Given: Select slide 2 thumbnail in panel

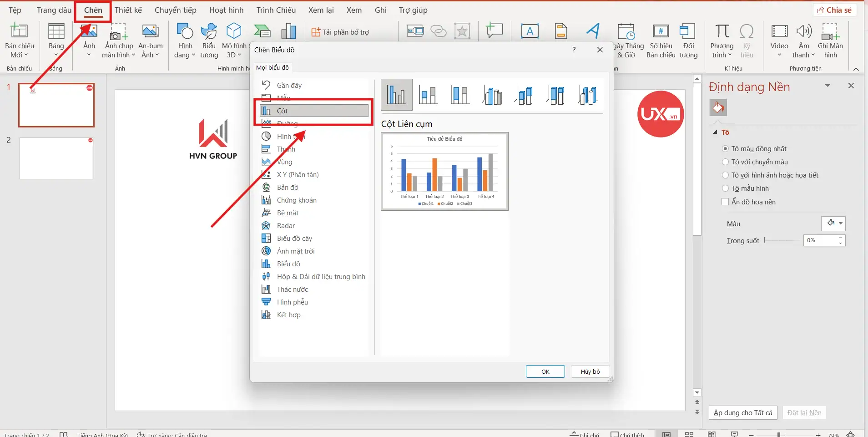Looking at the screenshot, I should (x=56, y=158).
